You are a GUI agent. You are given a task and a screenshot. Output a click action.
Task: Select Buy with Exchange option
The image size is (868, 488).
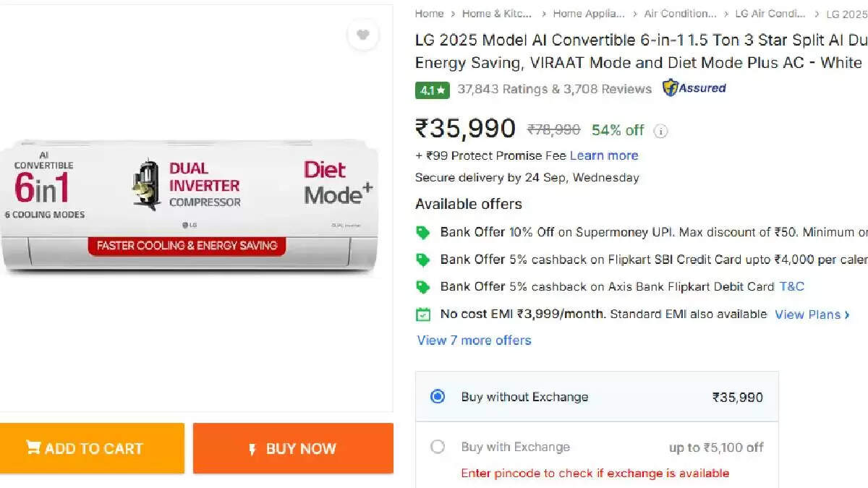(x=437, y=447)
